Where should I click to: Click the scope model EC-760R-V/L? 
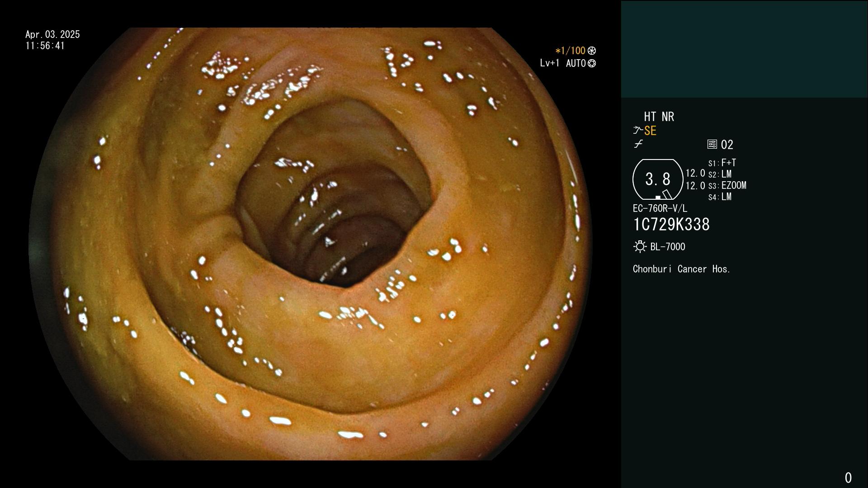[x=660, y=208]
